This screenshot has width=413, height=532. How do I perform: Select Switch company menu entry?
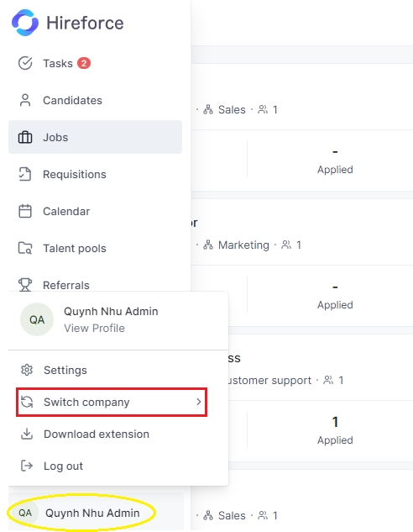coord(112,402)
